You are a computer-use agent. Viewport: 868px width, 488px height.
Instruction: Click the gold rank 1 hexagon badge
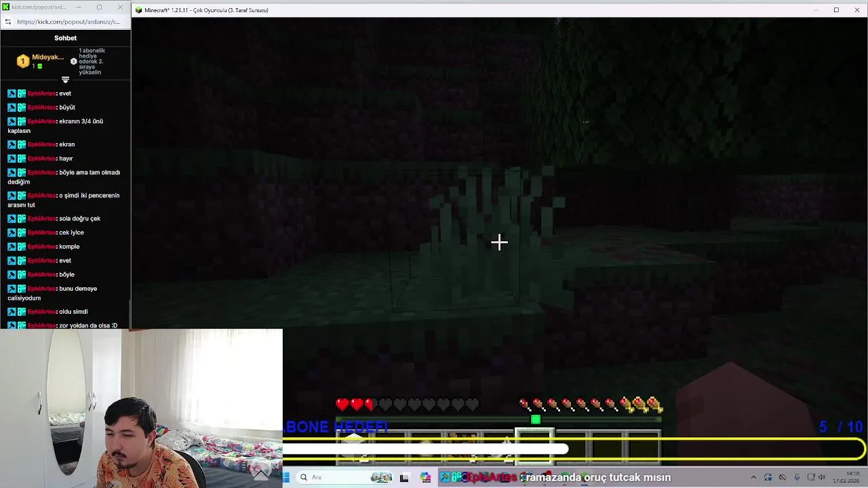click(x=22, y=61)
